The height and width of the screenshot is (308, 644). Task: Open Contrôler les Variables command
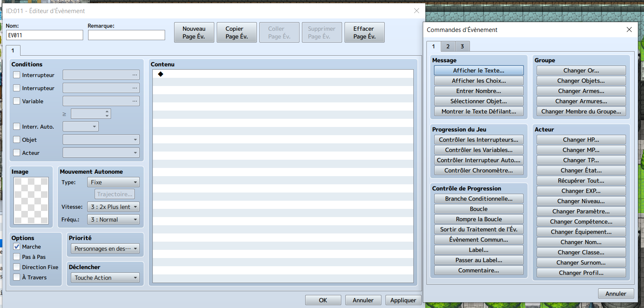pos(479,150)
